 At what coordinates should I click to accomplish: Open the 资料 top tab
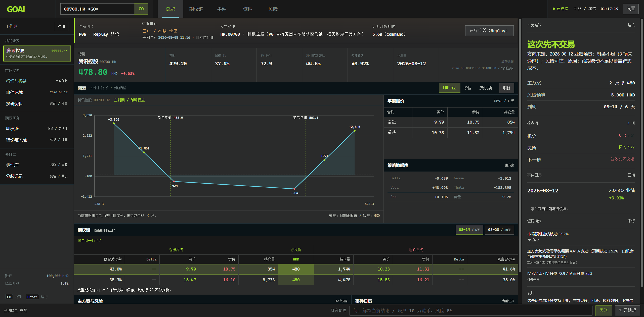coord(247,9)
